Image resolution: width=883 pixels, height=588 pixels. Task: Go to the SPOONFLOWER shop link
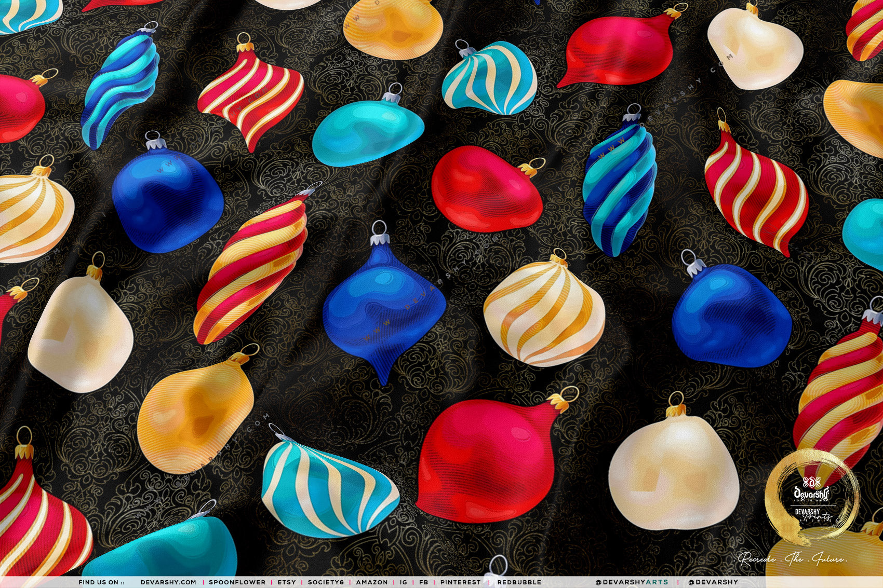click(x=237, y=582)
